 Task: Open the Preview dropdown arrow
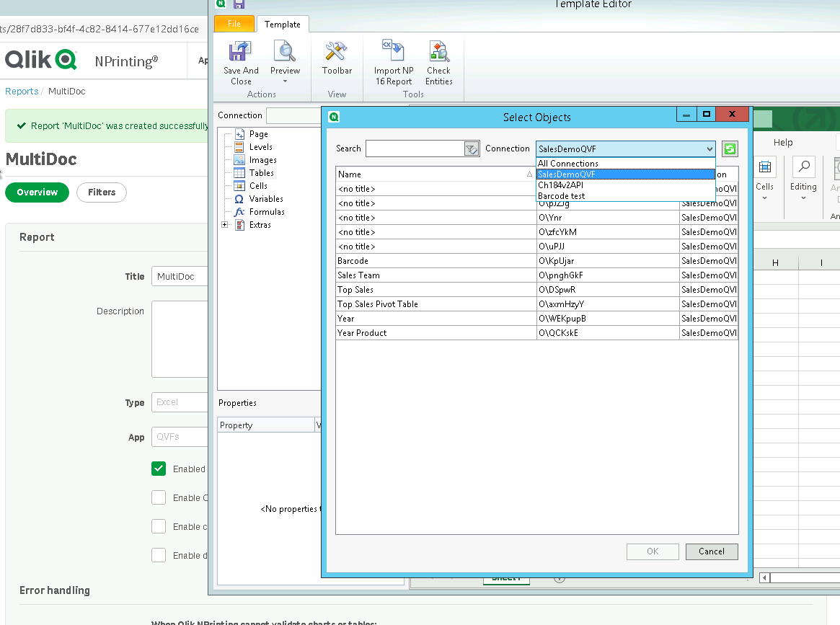(285, 81)
